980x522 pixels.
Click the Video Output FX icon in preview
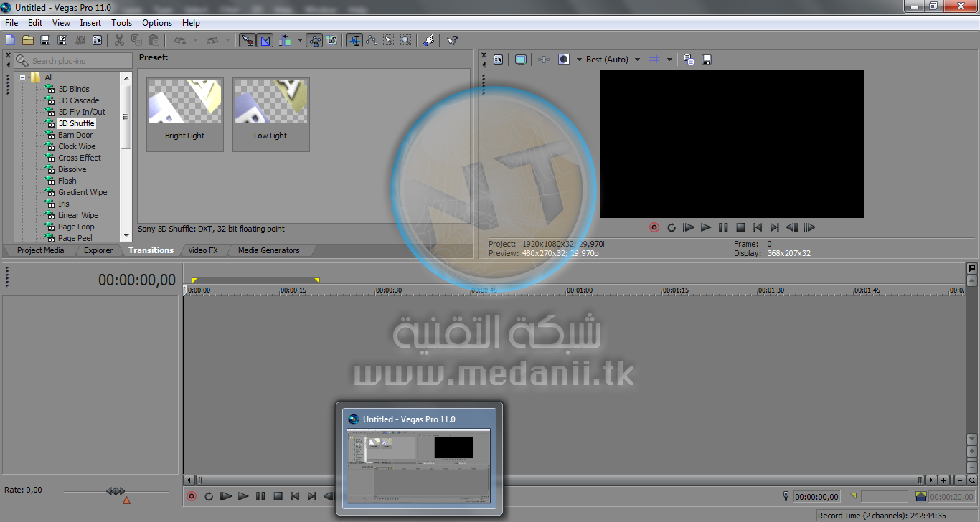(544, 60)
